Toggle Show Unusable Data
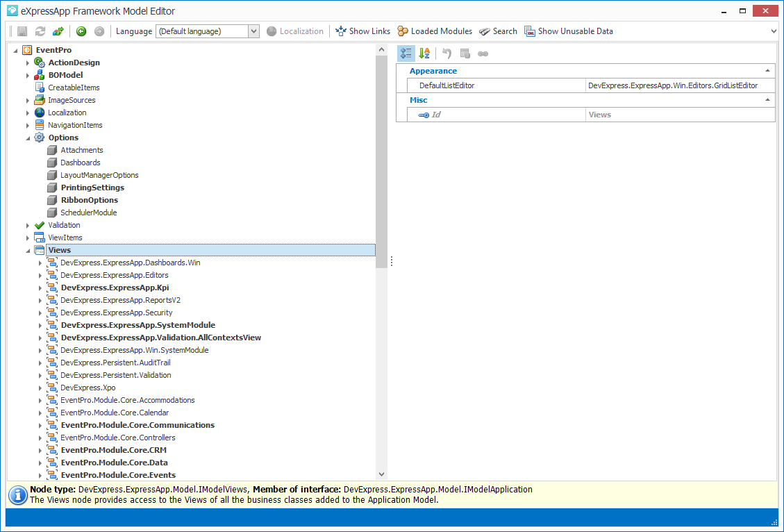 (x=569, y=31)
